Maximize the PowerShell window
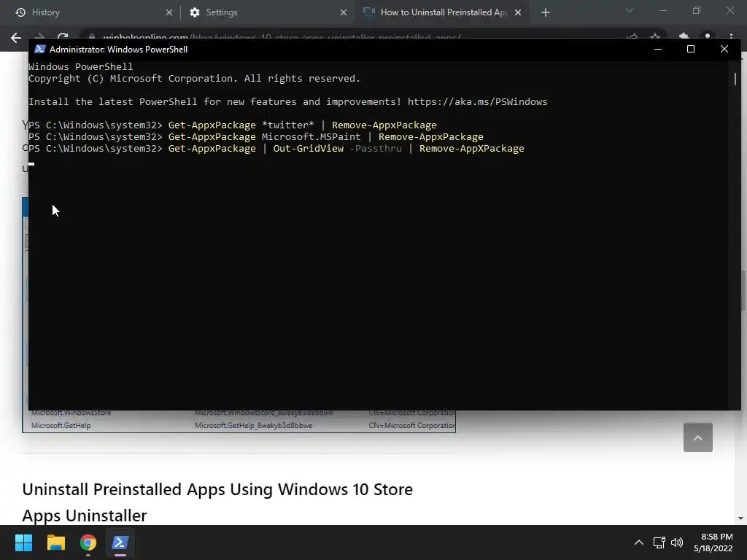This screenshot has width=747, height=560. 691,49
